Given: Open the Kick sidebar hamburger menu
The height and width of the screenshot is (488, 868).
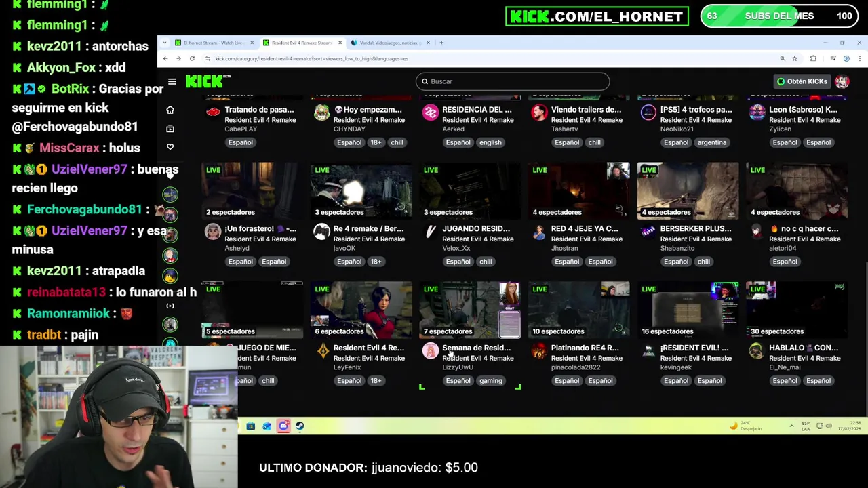Looking at the screenshot, I should 172,81.
